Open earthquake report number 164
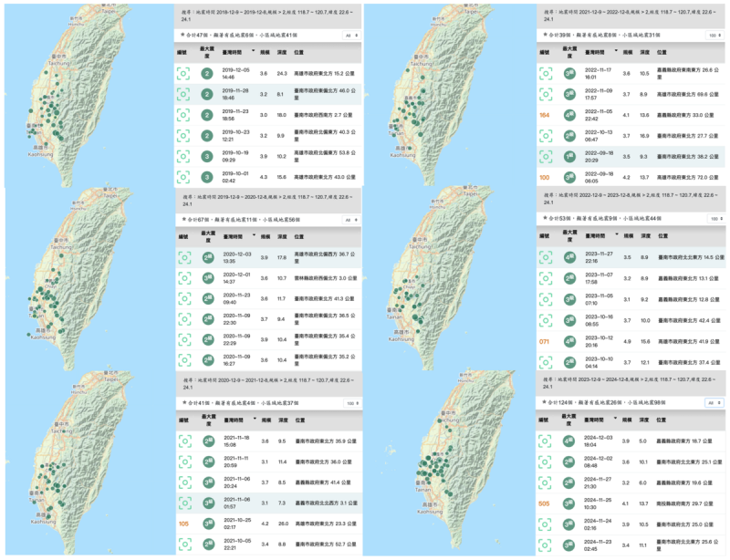The image size is (730, 560). coord(544,116)
